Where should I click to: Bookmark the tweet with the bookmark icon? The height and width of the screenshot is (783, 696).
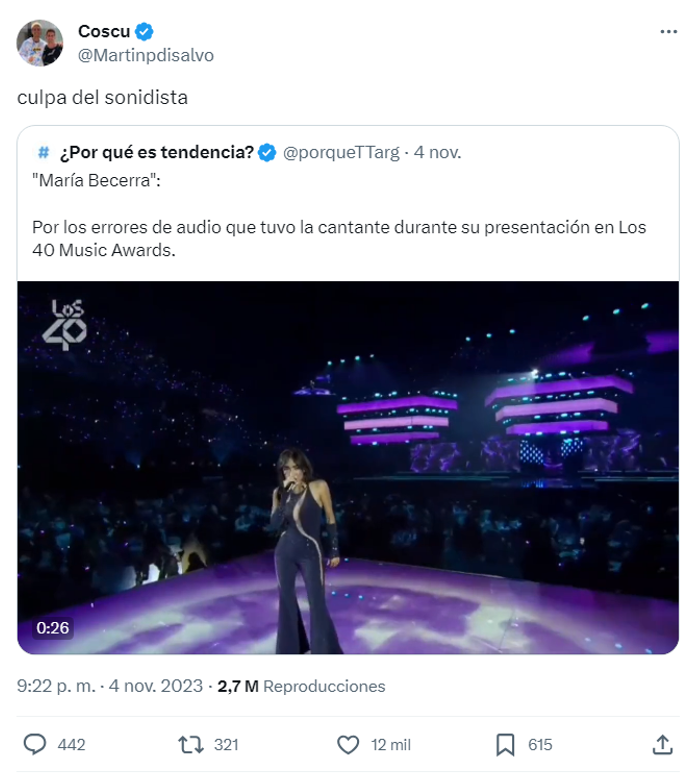[x=505, y=744]
